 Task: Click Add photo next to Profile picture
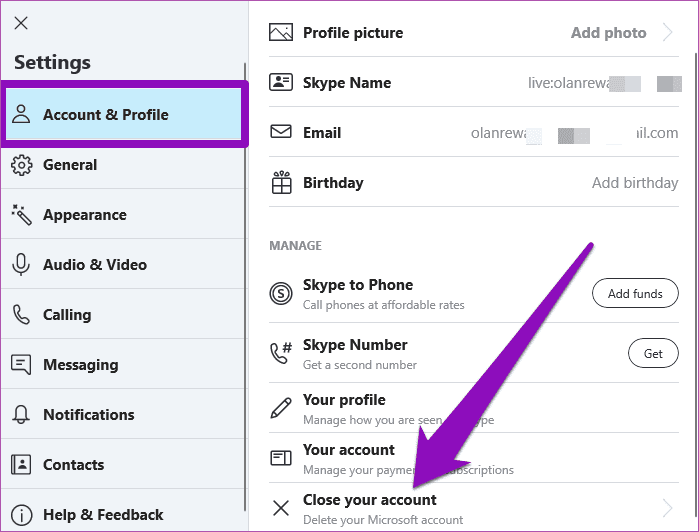tap(609, 33)
